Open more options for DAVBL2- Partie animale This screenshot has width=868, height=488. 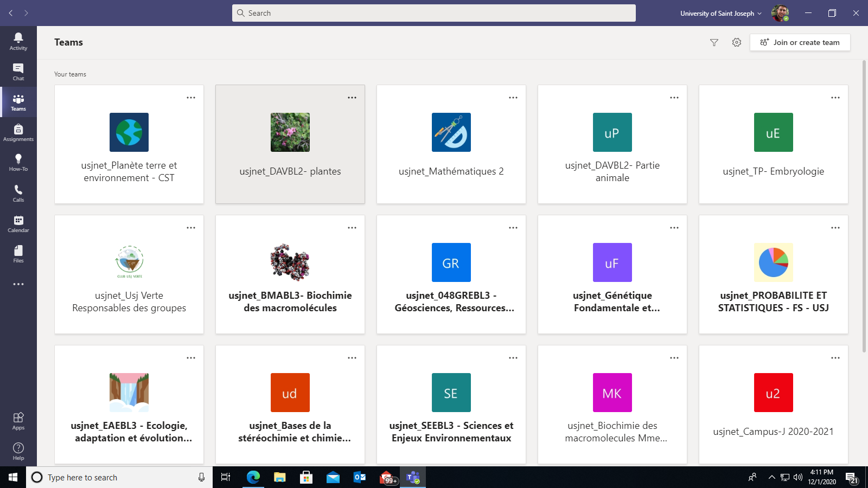point(674,98)
